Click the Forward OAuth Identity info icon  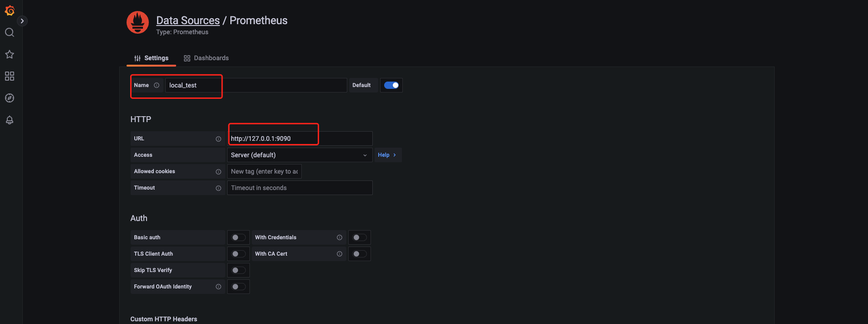pyautogui.click(x=218, y=287)
